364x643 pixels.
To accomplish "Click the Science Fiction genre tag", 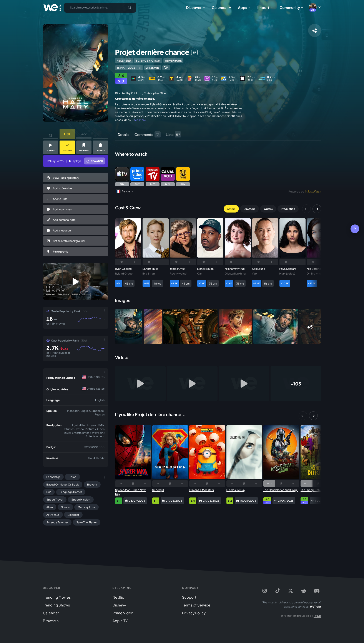I will click(x=148, y=60).
